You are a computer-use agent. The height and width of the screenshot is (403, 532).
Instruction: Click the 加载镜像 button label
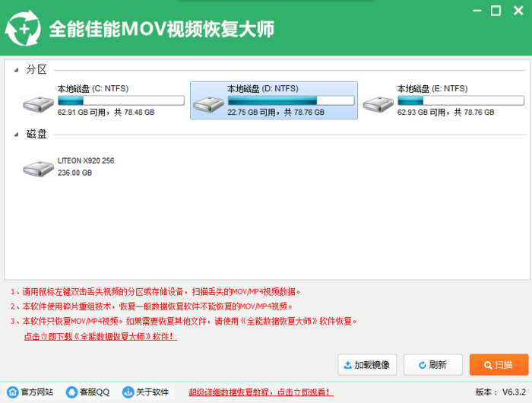(x=372, y=365)
